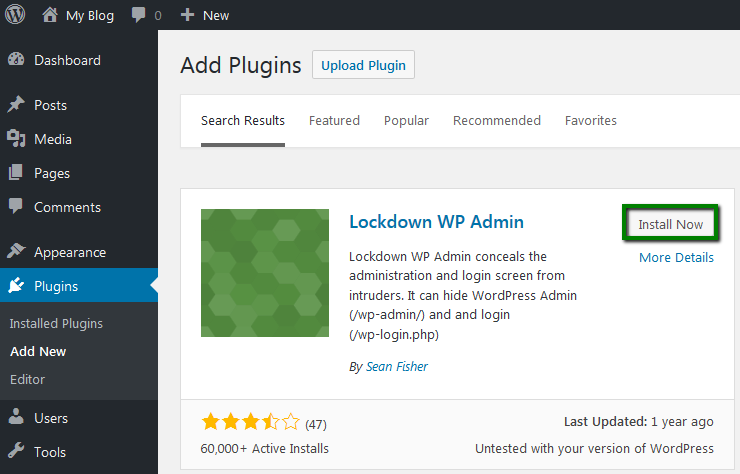Open the Tools wrench icon
The width and height of the screenshot is (740, 474).
(x=16, y=452)
